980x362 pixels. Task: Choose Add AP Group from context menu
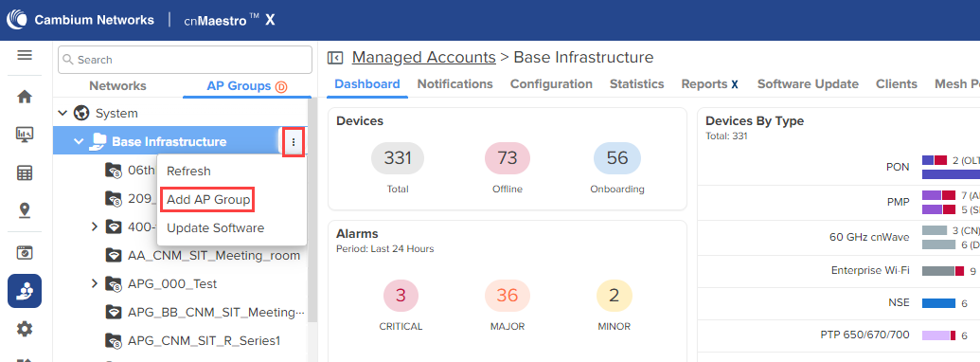(x=208, y=200)
